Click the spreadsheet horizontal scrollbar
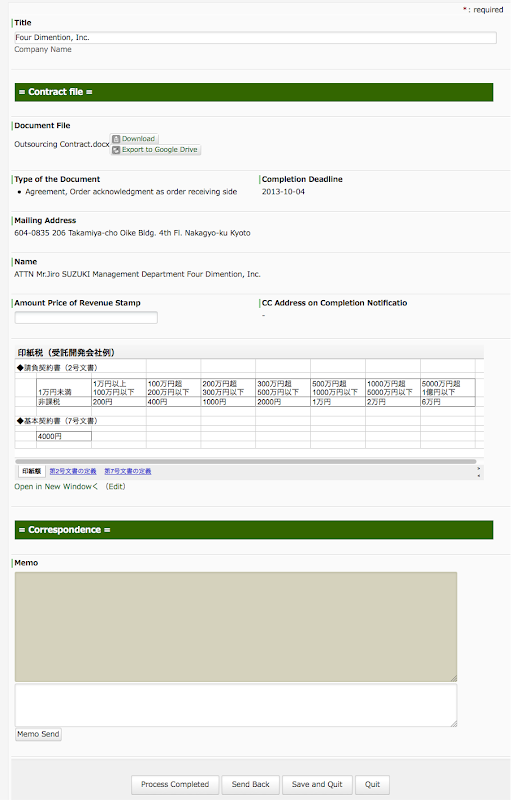This screenshot has width=511, height=800. point(246,461)
